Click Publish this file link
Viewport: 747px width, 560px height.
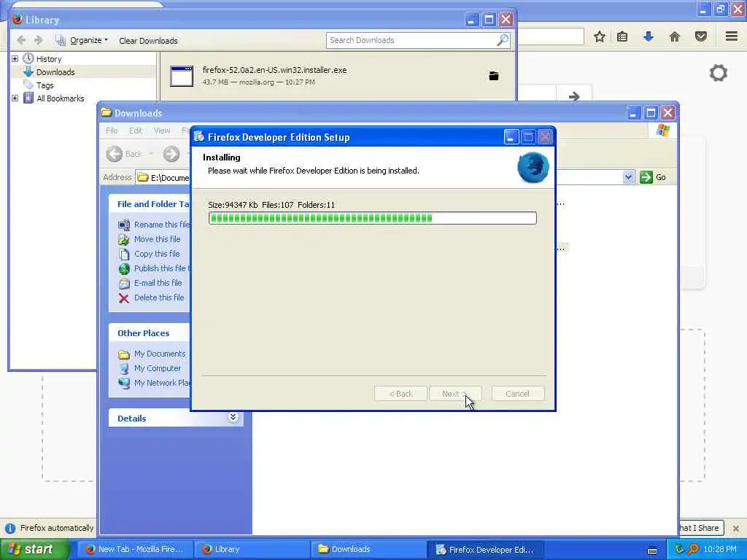pos(162,268)
